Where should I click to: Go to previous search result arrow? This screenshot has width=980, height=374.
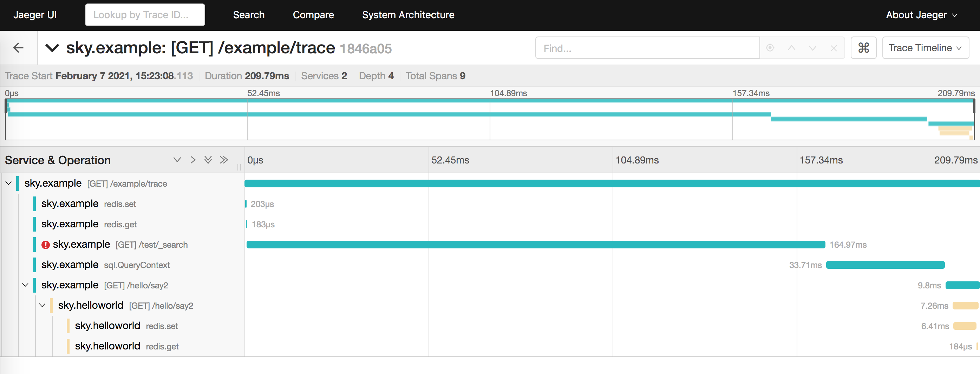tap(791, 48)
